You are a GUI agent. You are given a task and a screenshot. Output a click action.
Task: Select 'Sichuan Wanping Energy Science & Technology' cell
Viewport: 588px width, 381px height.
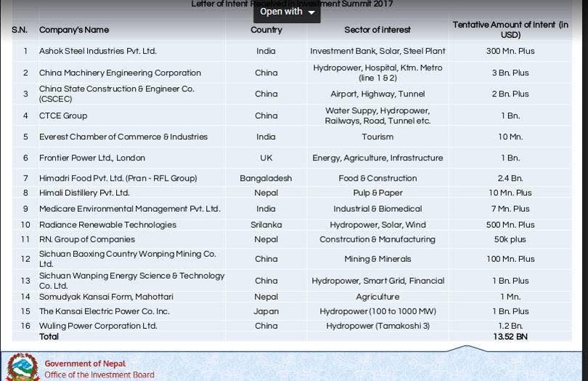131,281
